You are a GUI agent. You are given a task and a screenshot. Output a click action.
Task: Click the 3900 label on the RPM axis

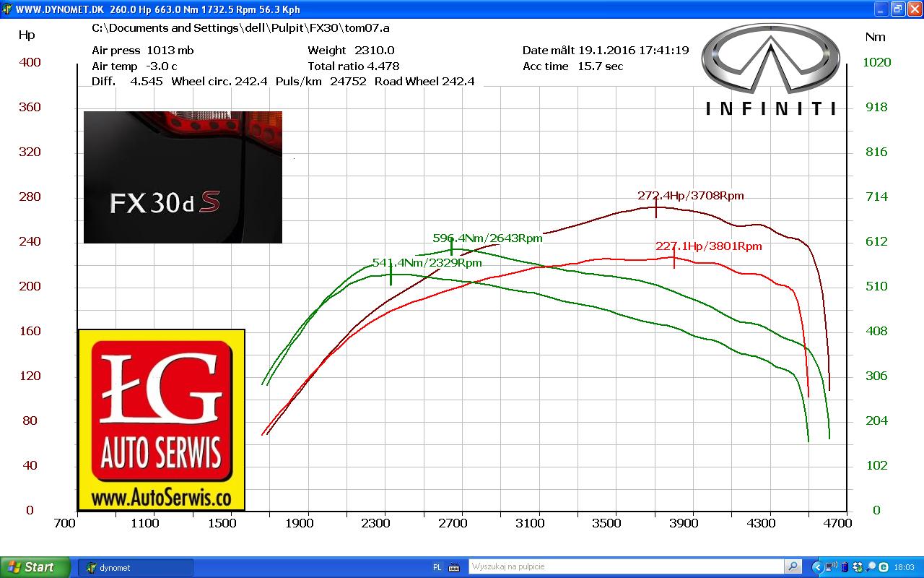click(684, 523)
